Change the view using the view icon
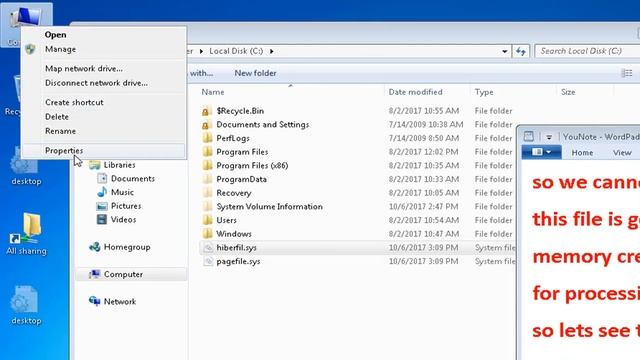 [627, 73]
